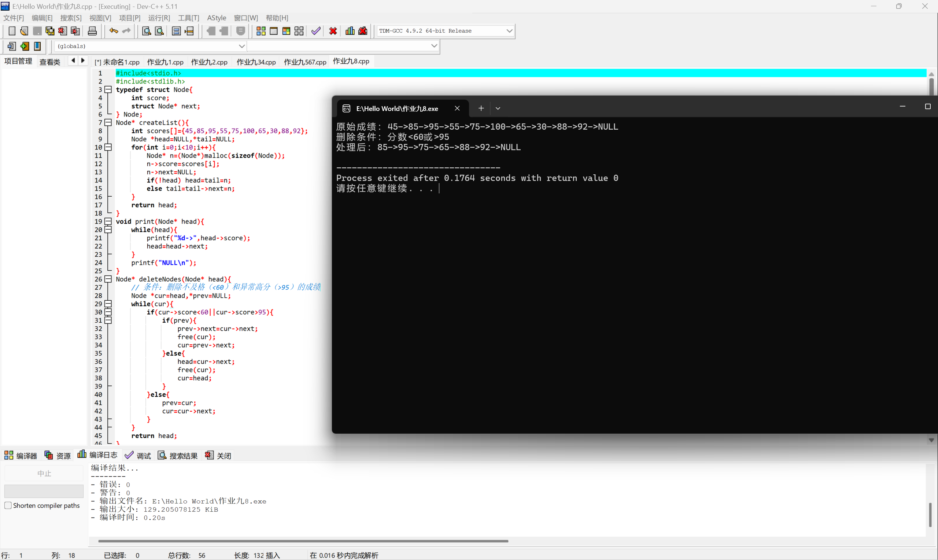Viewport: 938px width, 560px height.
Task: Click the 关闭 button in bottom panel
Action: tap(218, 456)
